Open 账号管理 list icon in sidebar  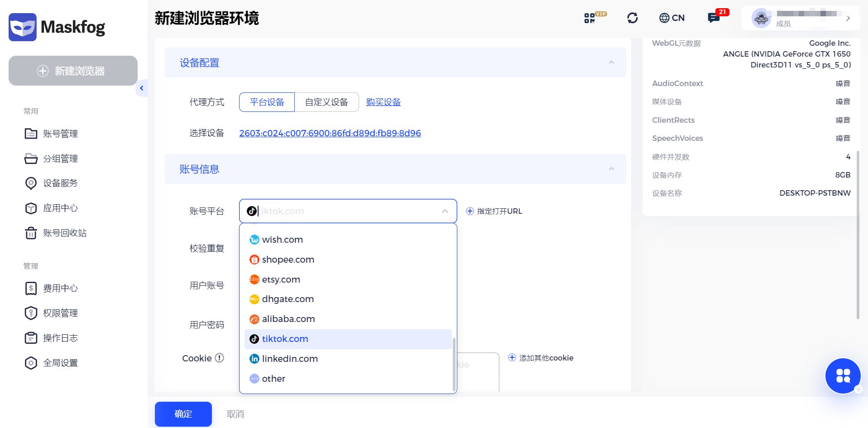click(x=31, y=134)
